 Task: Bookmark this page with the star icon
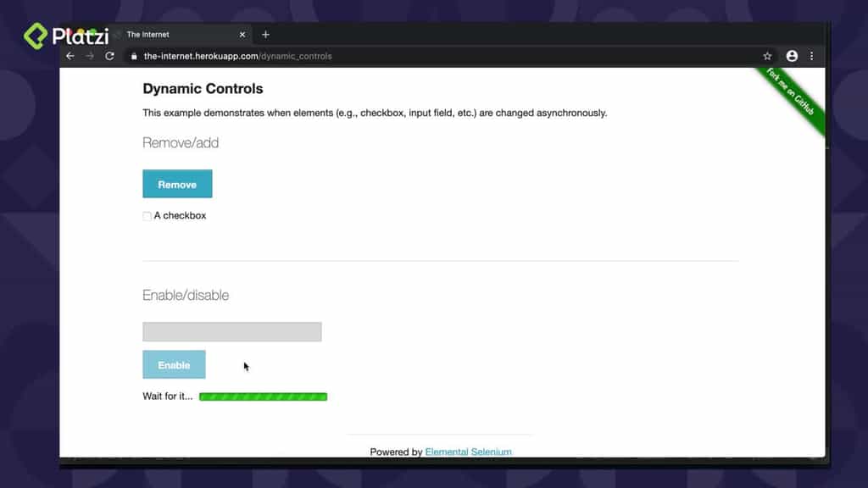click(767, 56)
